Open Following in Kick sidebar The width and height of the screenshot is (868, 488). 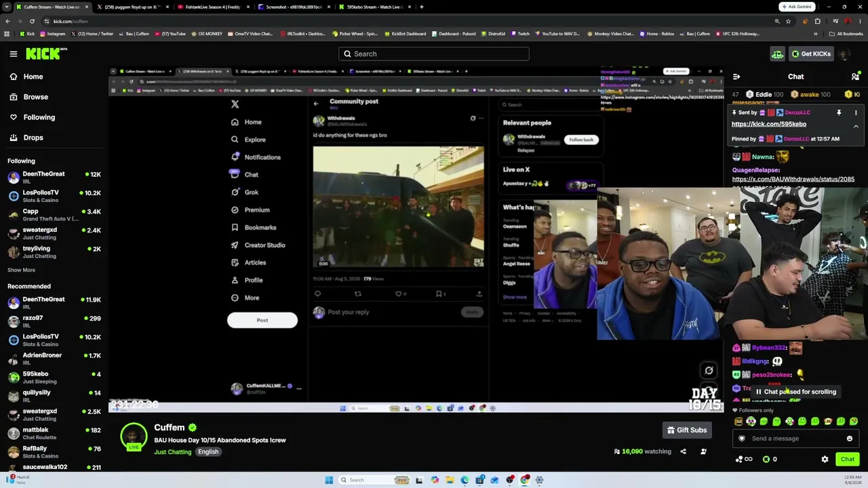point(39,117)
